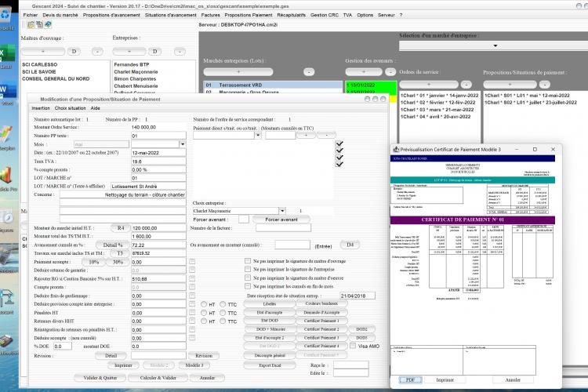Image resolution: width=588 pixels, height=392 pixels.
Task: Click the Couleurs bandeaux button
Action: (x=321, y=303)
